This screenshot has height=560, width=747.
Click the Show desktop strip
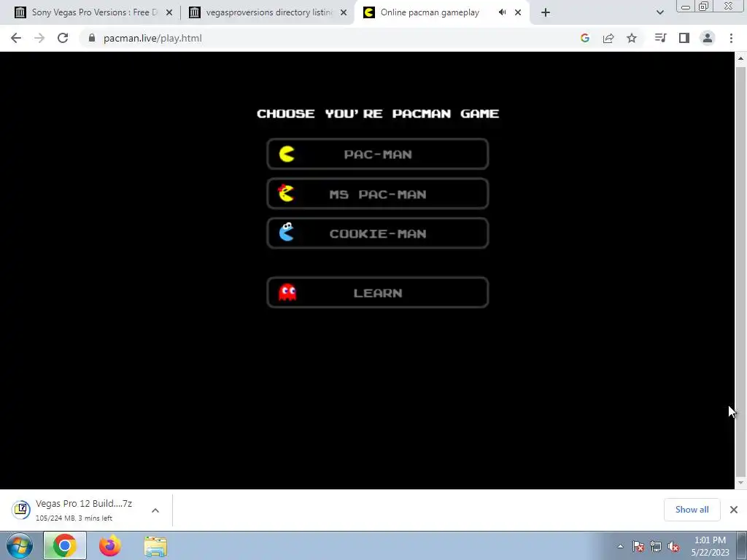[742, 545]
